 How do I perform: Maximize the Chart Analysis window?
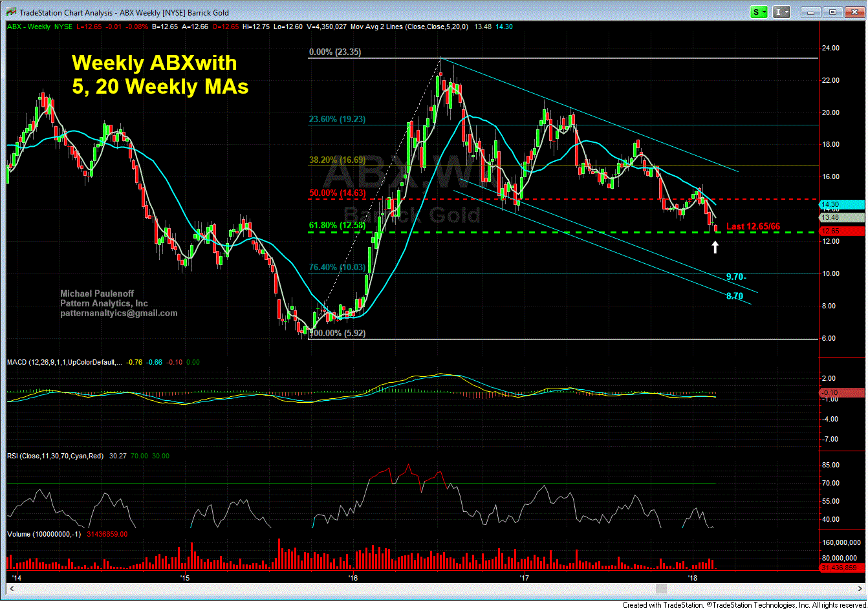[x=832, y=12]
